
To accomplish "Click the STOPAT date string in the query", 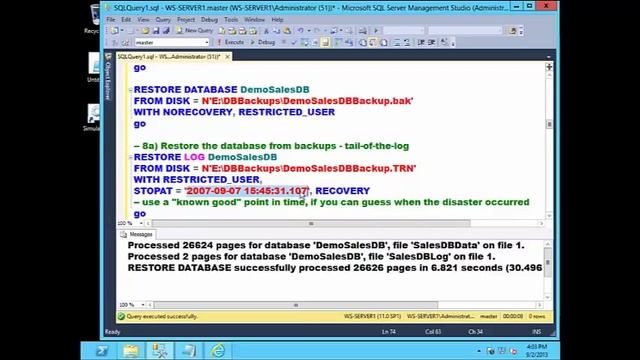I will click(x=247, y=191).
